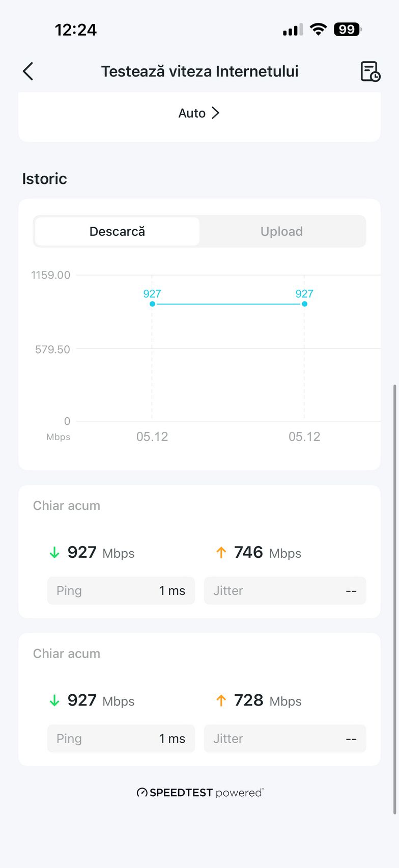Tap the orange upload arrow in first result
Screen dimensions: 399x868
pos(221,553)
